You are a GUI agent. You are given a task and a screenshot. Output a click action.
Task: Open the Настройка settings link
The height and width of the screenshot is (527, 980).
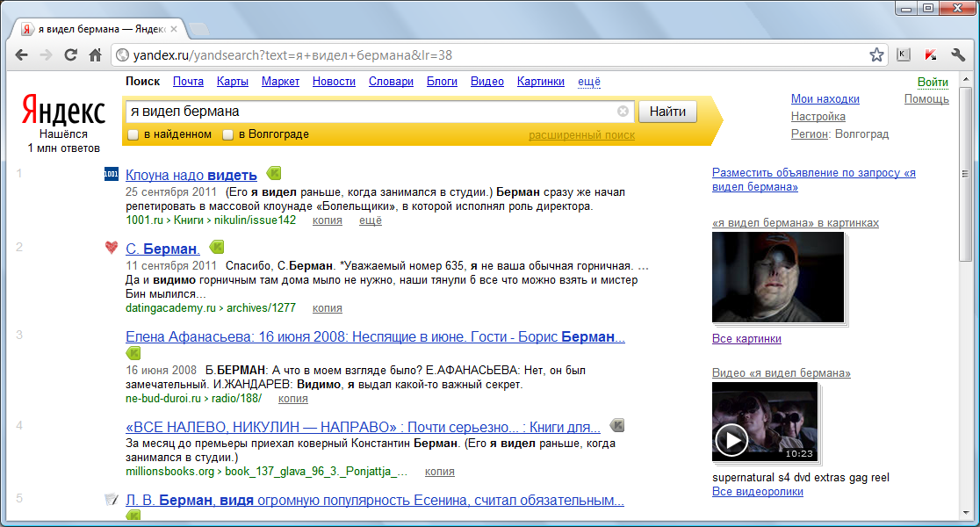pyautogui.click(x=818, y=116)
